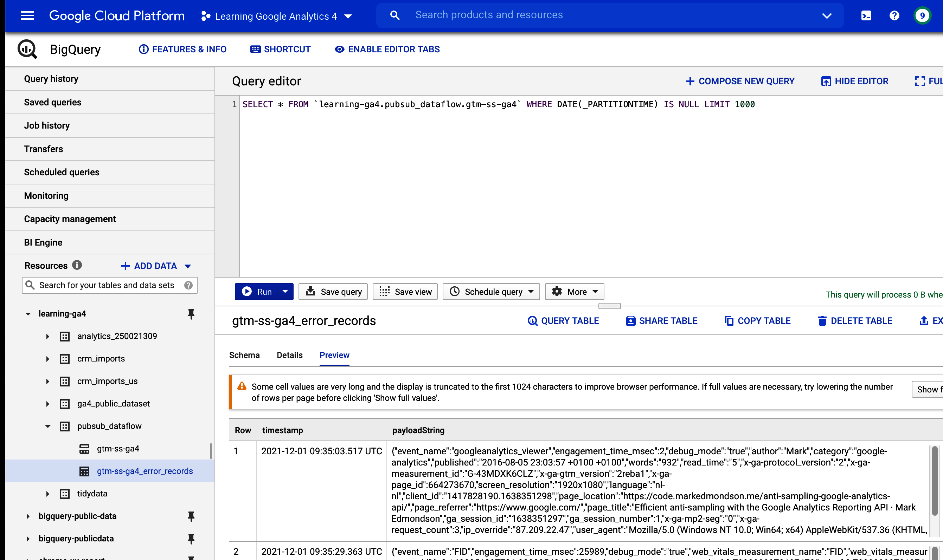This screenshot has height=560, width=943.
Task: Click the BigQuery home icon
Action: coord(26,49)
